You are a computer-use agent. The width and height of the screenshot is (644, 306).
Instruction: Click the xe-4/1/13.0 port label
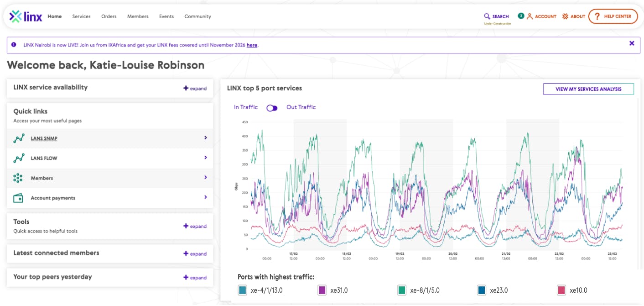coord(267,290)
